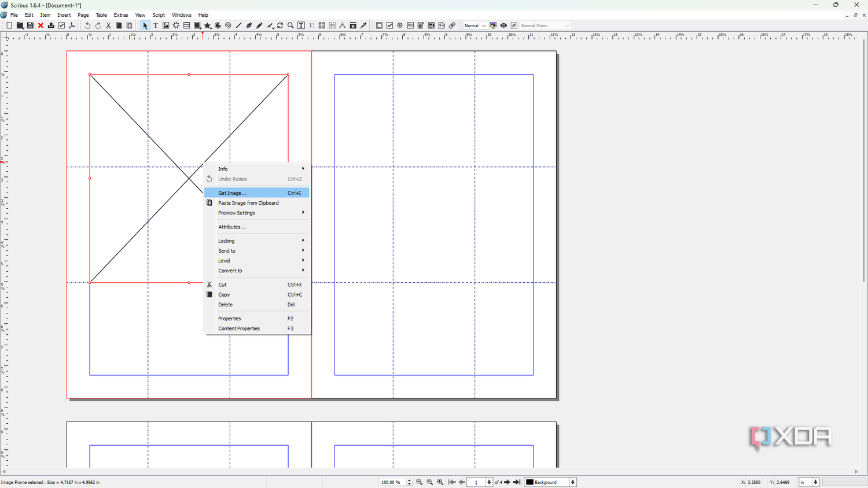Screen dimensions: 868x488
Task: Select the Zoom magnifier tool
Action: (x=291, y=25)
